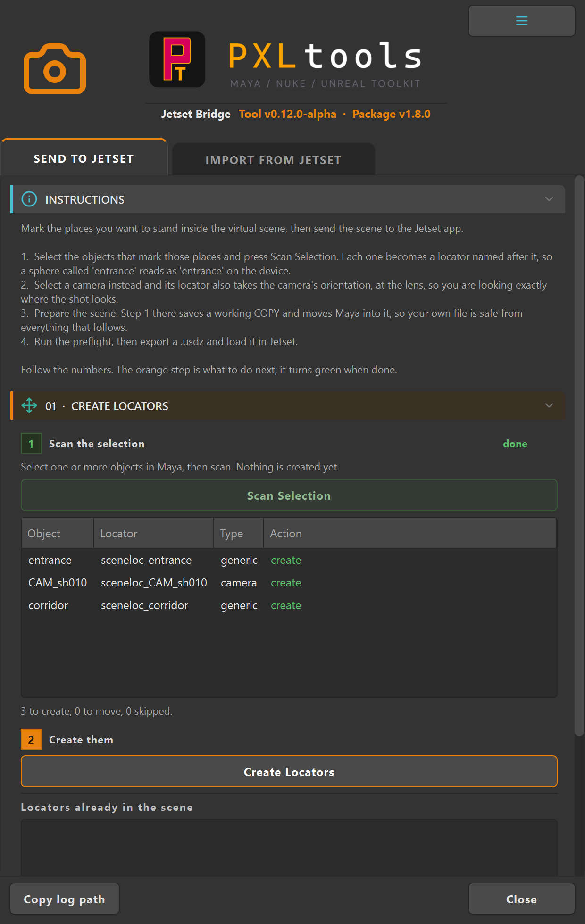The height and width of the screenshot is (924, 585).
Task: Click the Instructions info icon
Action: 29,199
